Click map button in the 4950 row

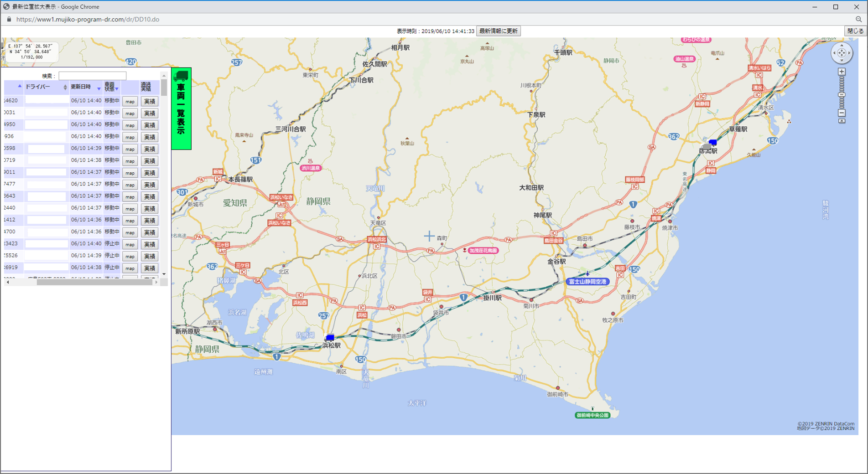click(x=130, y=125)
